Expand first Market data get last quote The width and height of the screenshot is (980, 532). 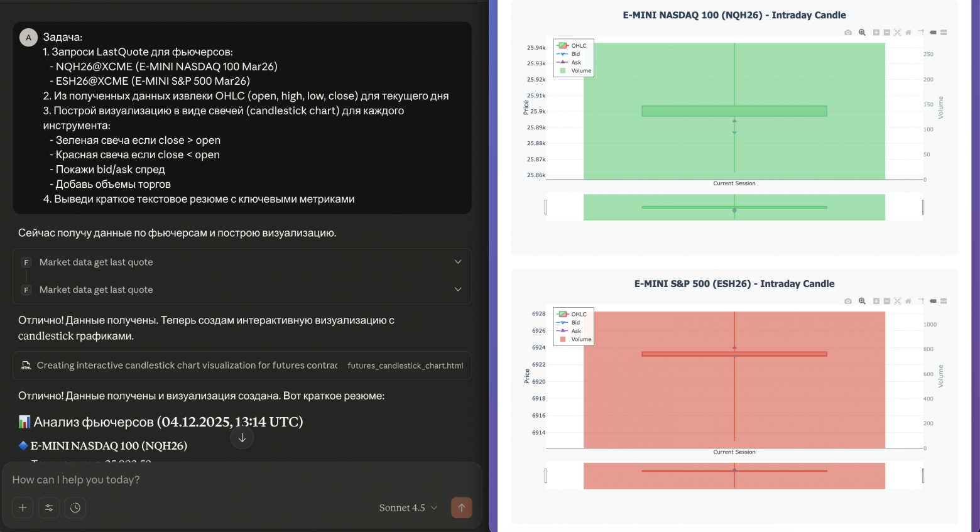(x=242, y=262)
